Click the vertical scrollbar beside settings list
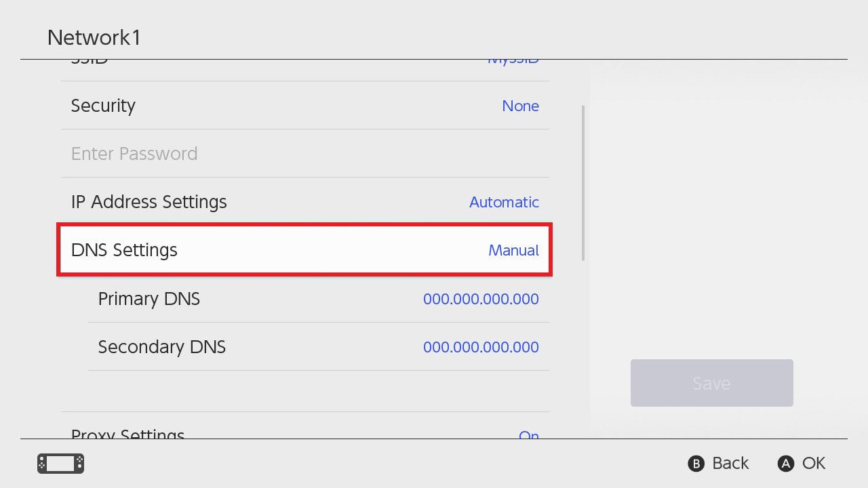The width and height of the screenshot is (868, 488). [583, 183]
